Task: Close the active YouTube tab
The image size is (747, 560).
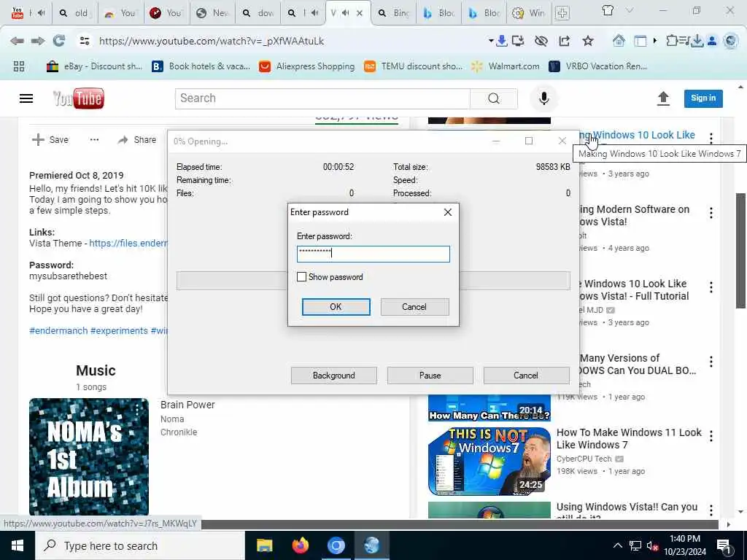Action: click(360, 13)
